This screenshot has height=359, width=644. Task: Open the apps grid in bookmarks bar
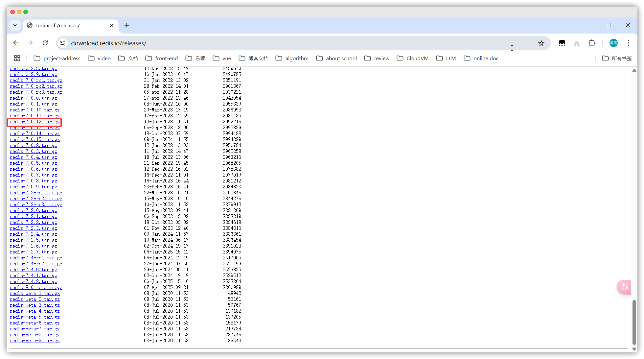click(x=17, y=58)
